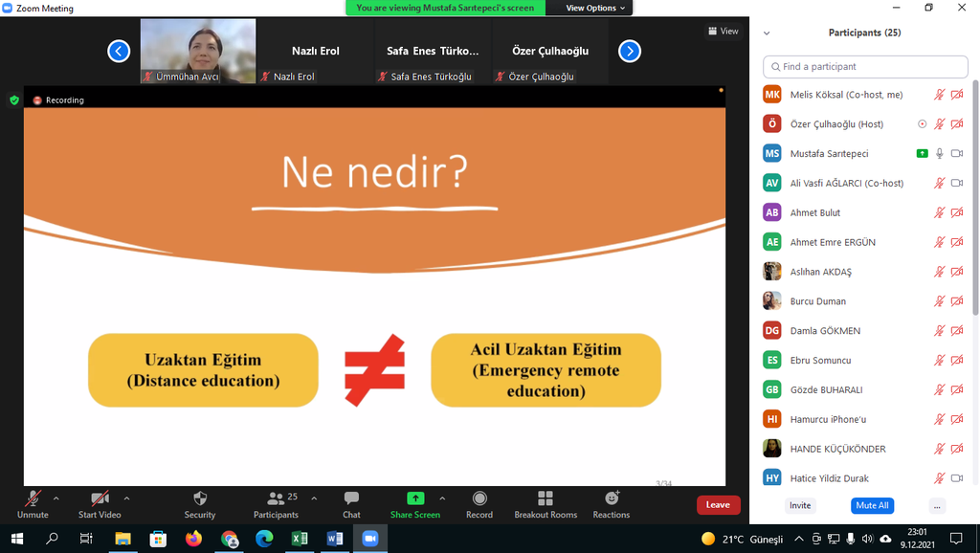Toggle Start Video camera button
Screen dimensions: 980x553
pos(100,499)
